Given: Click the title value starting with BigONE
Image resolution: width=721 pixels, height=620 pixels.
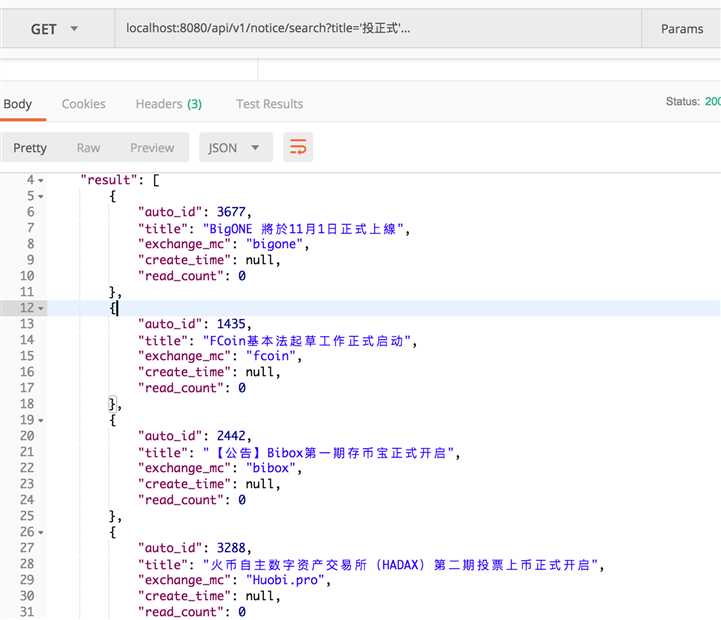Looking at the screenshot, I should (303, 229).
